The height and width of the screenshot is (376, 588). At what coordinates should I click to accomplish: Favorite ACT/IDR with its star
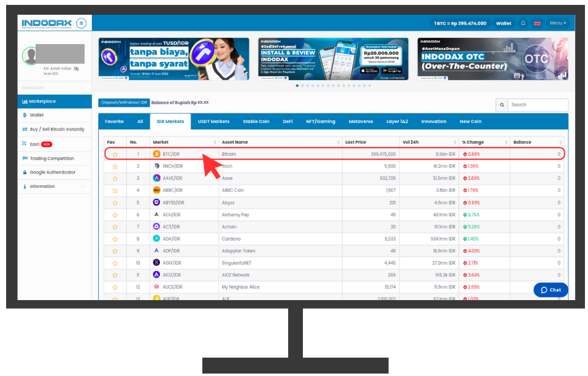115,227
